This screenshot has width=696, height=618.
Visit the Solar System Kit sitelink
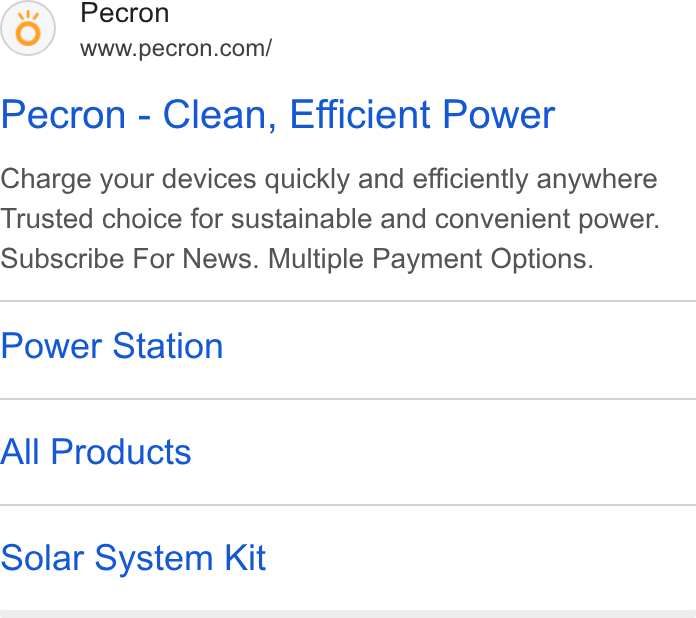tap(133, 558)
